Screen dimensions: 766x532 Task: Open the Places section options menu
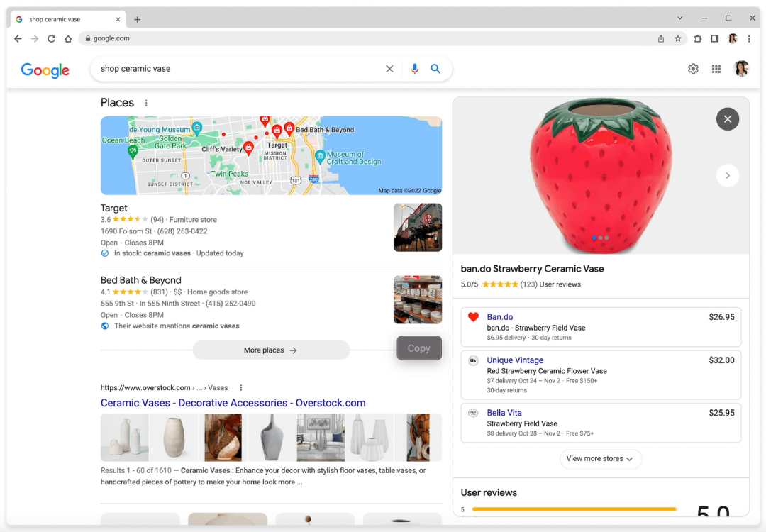click(146, 103)
